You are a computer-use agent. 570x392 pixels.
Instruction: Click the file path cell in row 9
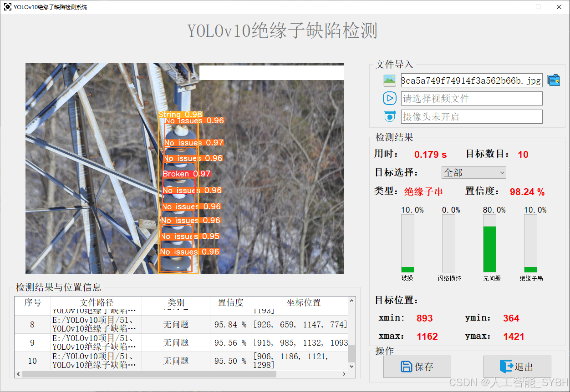pos(97,342)
